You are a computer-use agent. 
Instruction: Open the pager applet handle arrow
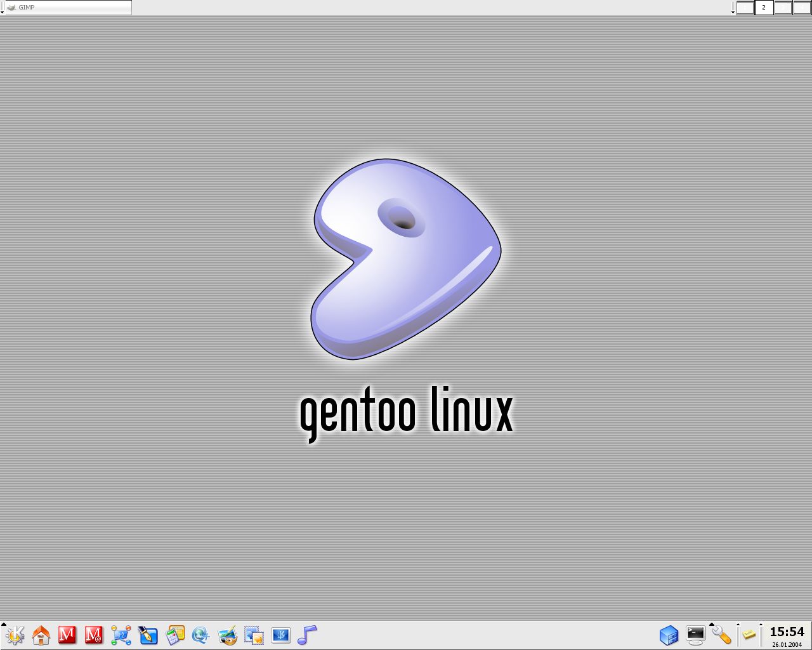point(733,12)
